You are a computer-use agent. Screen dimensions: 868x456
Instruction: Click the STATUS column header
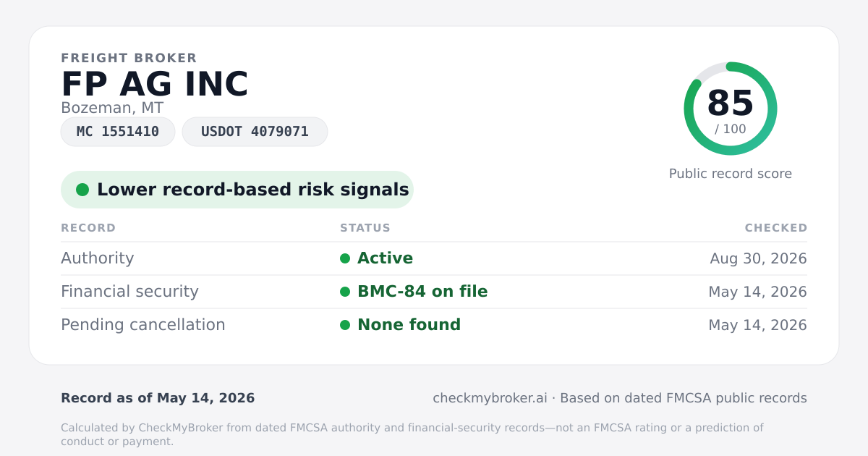click(365, 228)
